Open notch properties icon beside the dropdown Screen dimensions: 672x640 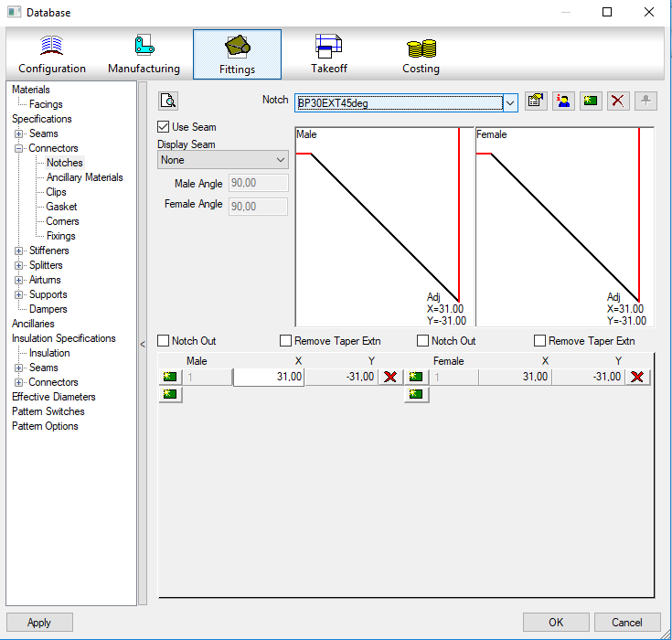coord(537,101)
